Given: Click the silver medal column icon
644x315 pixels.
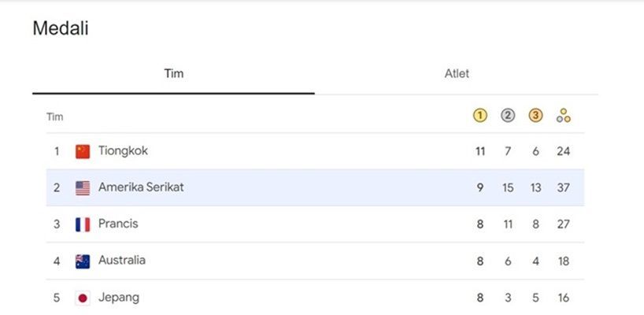Looking at the screenshot, I should tap(508, 117).
